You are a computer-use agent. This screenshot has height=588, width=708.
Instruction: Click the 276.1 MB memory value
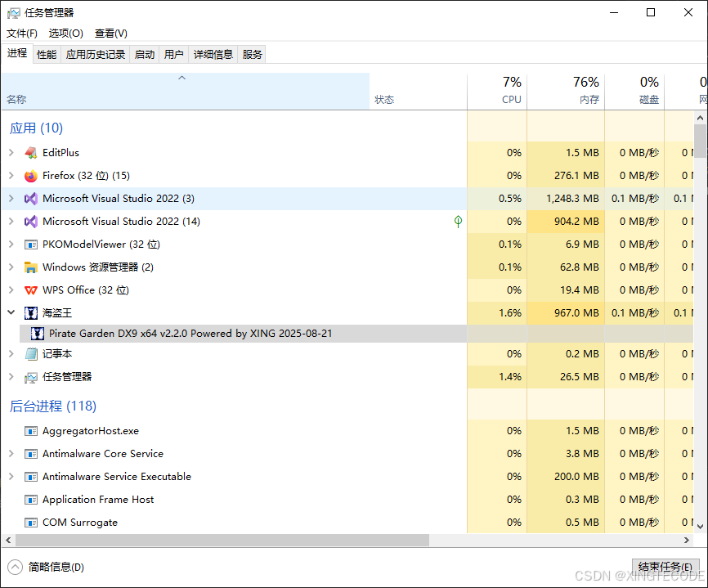[576, 176]
